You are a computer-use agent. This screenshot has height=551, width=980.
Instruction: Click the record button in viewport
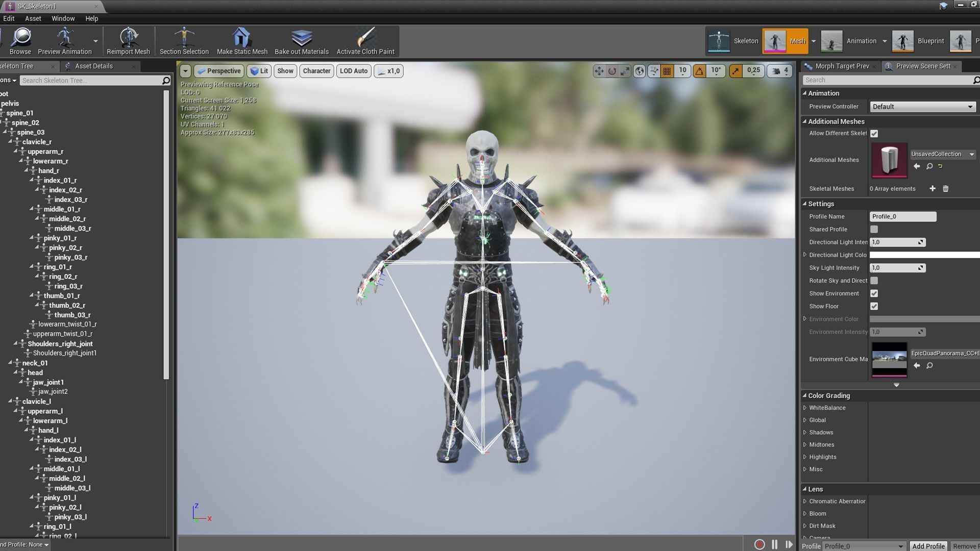759,544
